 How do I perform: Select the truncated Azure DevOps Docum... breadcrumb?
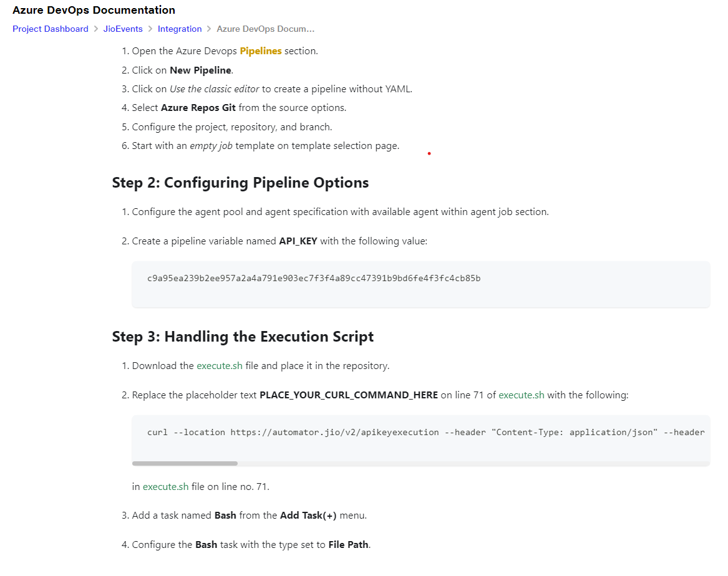pyautogui.click(x=266, y=29)
